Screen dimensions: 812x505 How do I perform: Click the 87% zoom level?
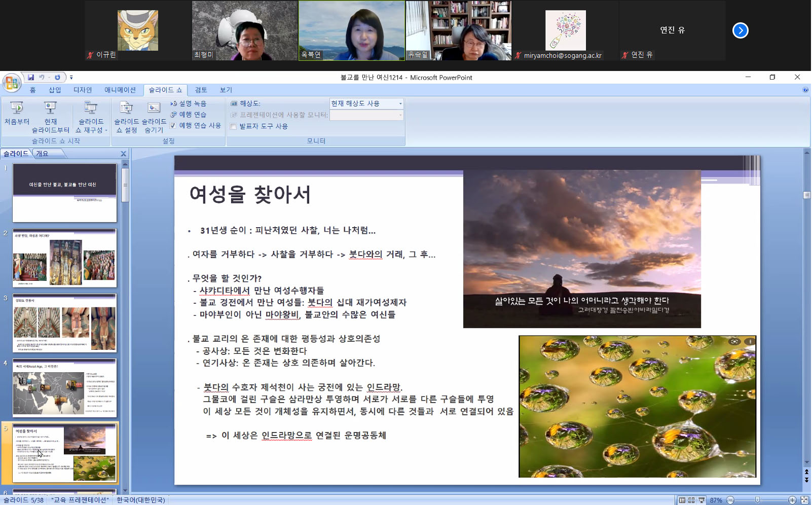tap(716, 500)
